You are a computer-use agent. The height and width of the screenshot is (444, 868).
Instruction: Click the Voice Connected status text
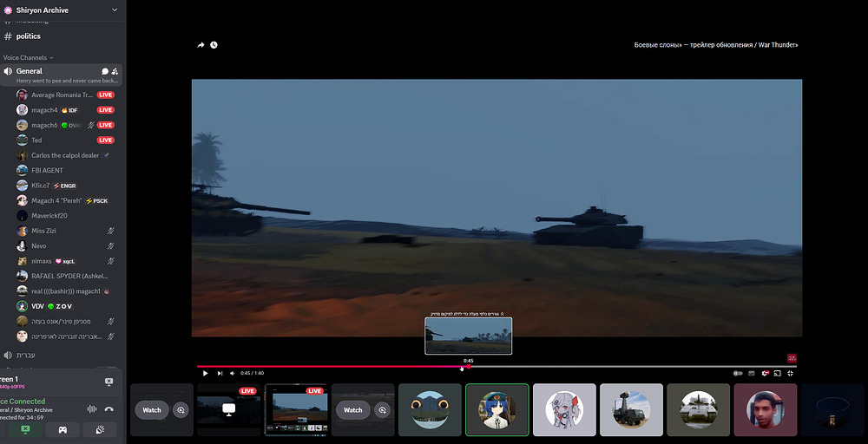[x=23, y=402]
